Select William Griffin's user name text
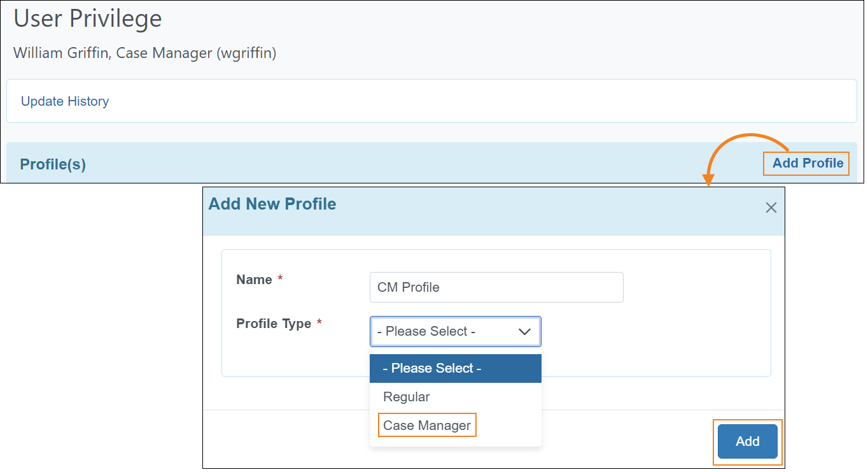This screenshot has height=472, width=868. tap(144, 53)
